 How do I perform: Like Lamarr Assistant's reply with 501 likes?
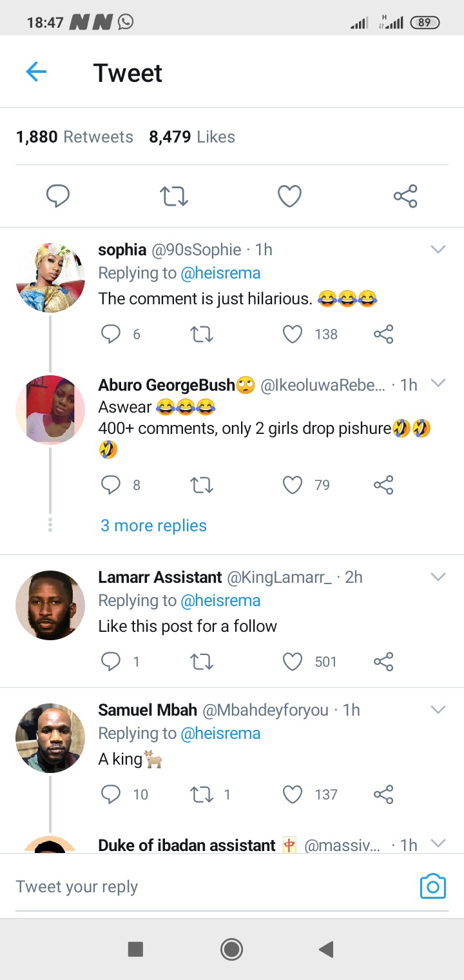(x=293, y=661)
